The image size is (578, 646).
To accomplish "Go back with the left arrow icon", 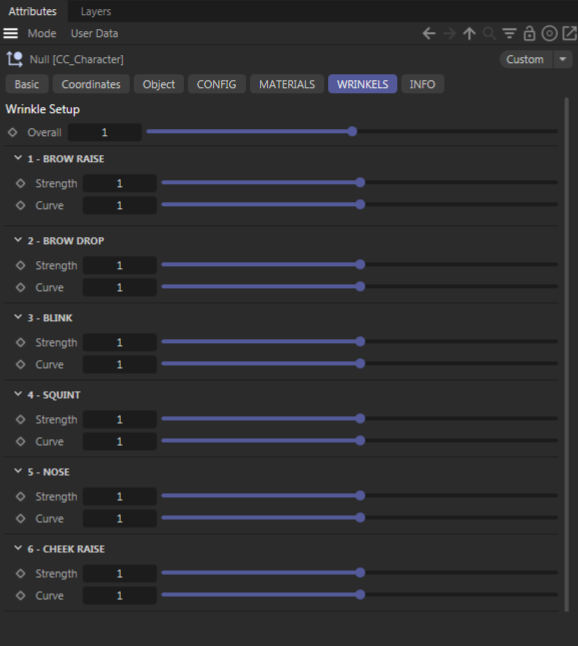I will 429,33.
